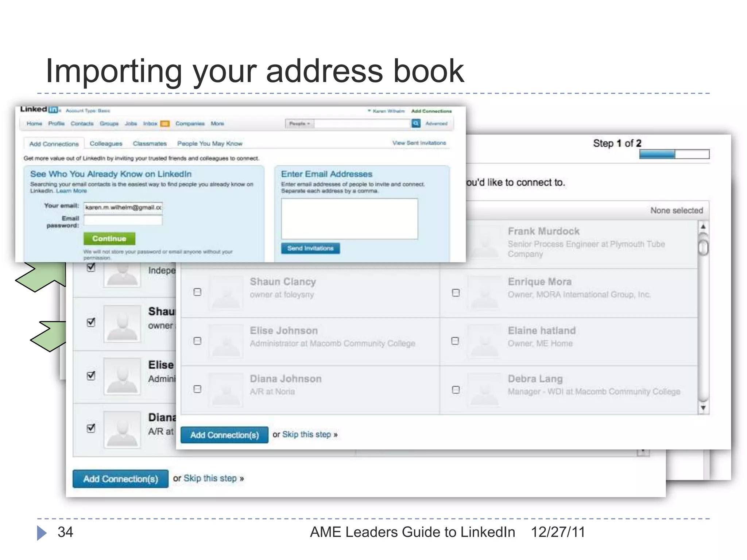Screen dimensions: 747x560
Task: Switch to People You May Know tab
Action: coord(210,144)
